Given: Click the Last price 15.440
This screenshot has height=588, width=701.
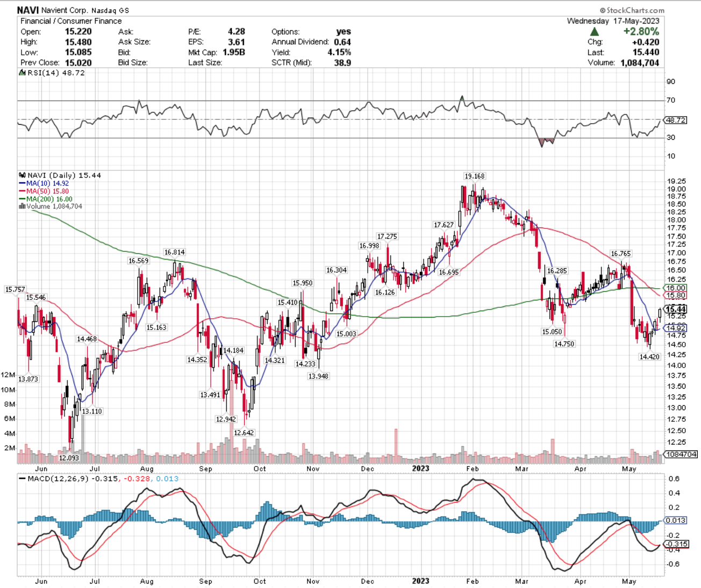Looking at the screenshot, I should click(x=646, y=52).
